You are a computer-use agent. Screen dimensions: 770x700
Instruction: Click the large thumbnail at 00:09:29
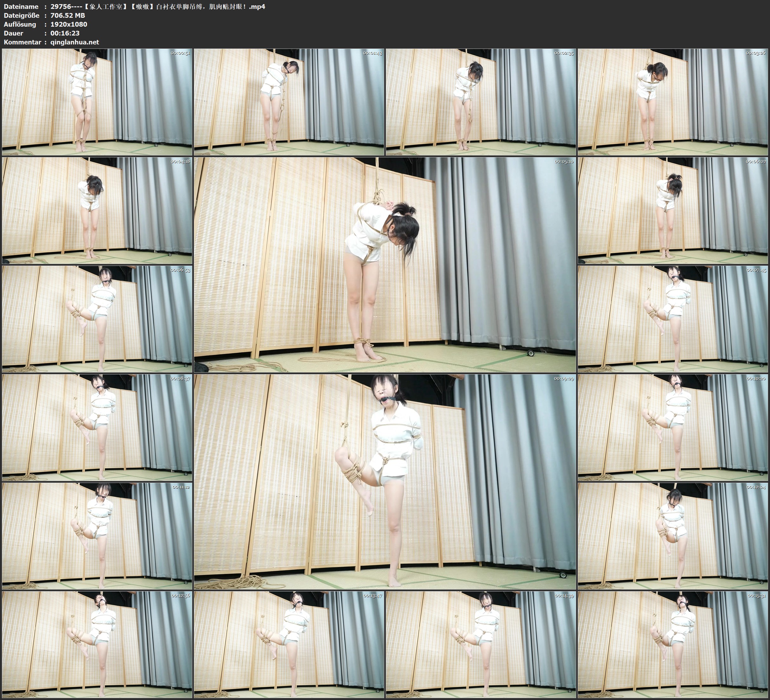tap(385, 481)
